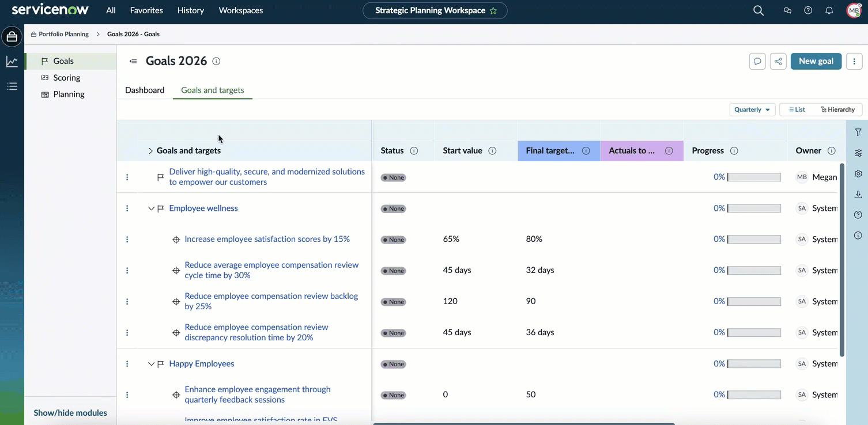Click the None status badge for Employee wellness
868x425 pixels.
click(x=393, y=208)
